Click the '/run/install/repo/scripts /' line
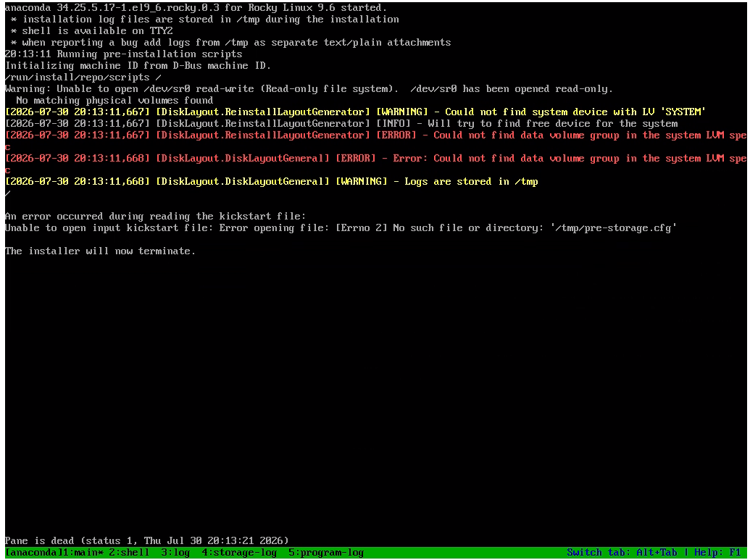Image resolution: width=750 pixels, height=560 pixels. pos(83,78)
